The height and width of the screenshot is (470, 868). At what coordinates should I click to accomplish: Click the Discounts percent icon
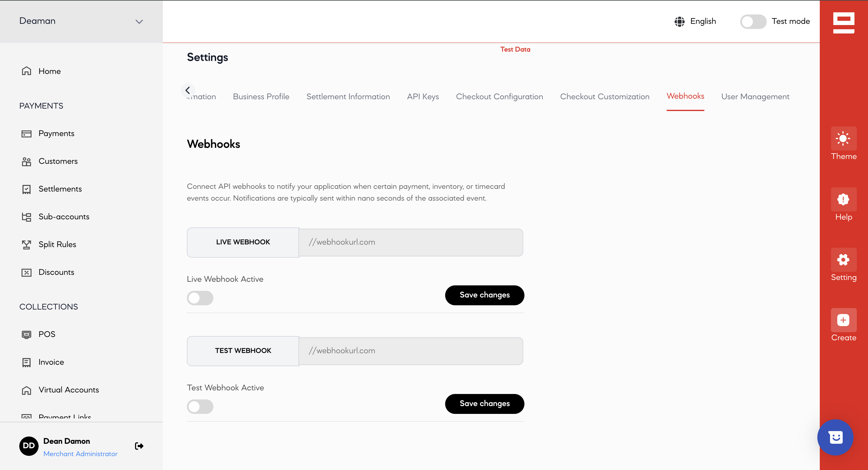coord(26,272)
